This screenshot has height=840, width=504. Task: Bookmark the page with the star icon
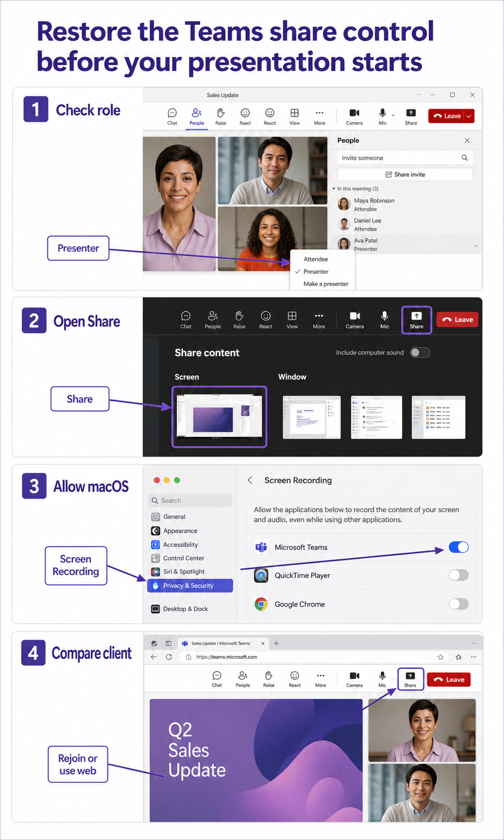441,657
